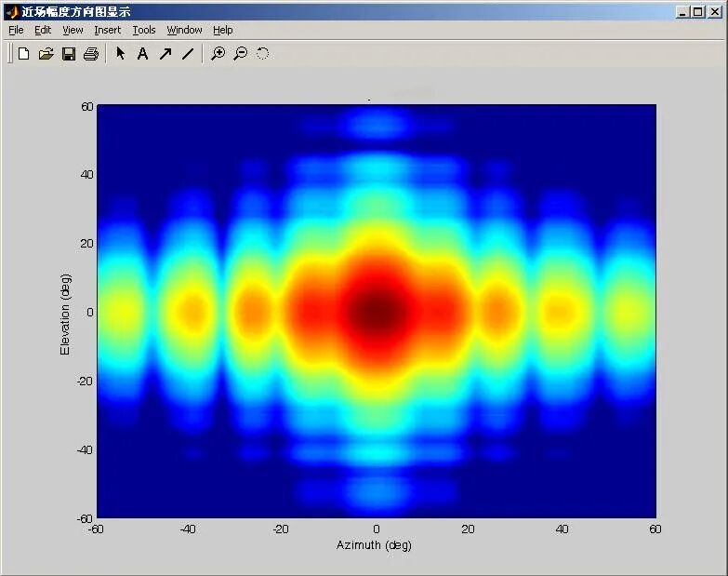Viewport: 728px width, 576px height.
Task: Click x-axis tick label '40'
Action: click(562, 529)
